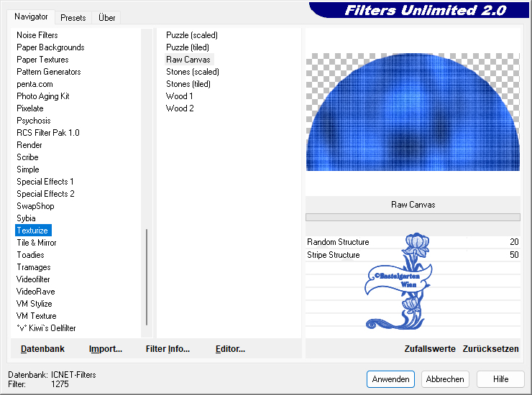Select Paper Textures category
Screen dimensions: 532x395
tap(42, 60)
